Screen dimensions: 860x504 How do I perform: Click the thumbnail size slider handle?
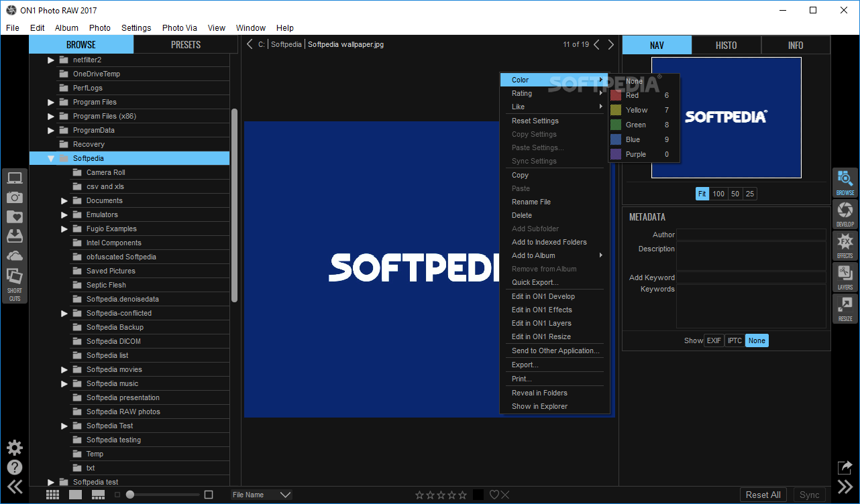130,495
